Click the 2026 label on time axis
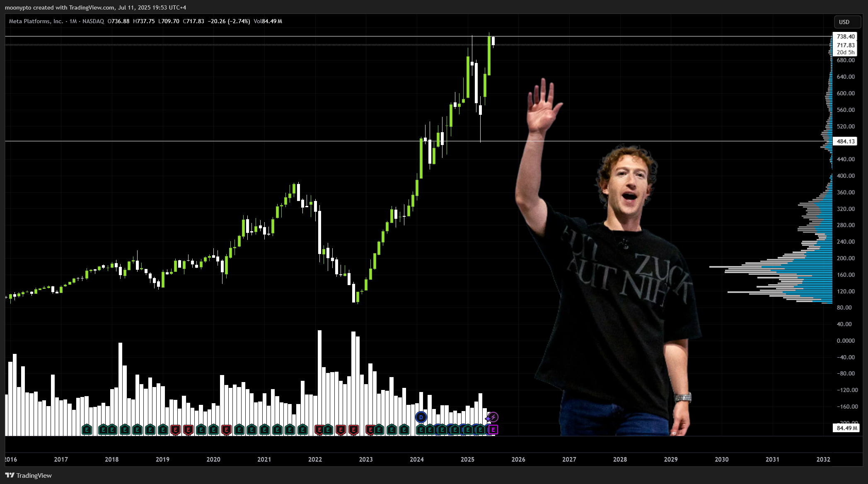Image resolution: width=868 pixels, height=484 pixels. [x=518, y=459]
